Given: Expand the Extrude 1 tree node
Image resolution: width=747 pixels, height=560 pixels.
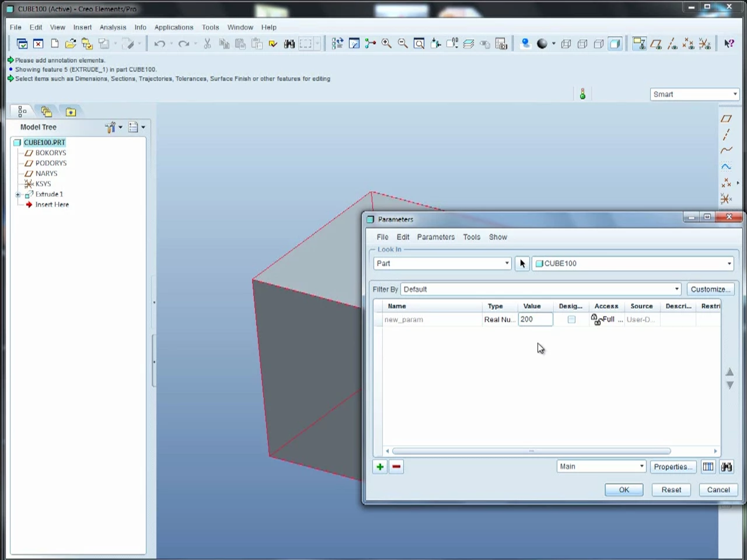Looking at the screenshot, I should pos(18,195).
